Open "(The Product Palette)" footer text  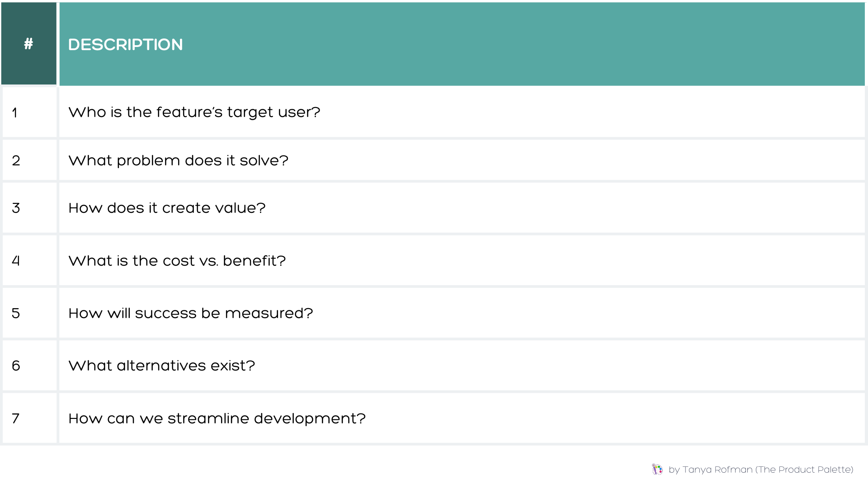coord(804,470)
